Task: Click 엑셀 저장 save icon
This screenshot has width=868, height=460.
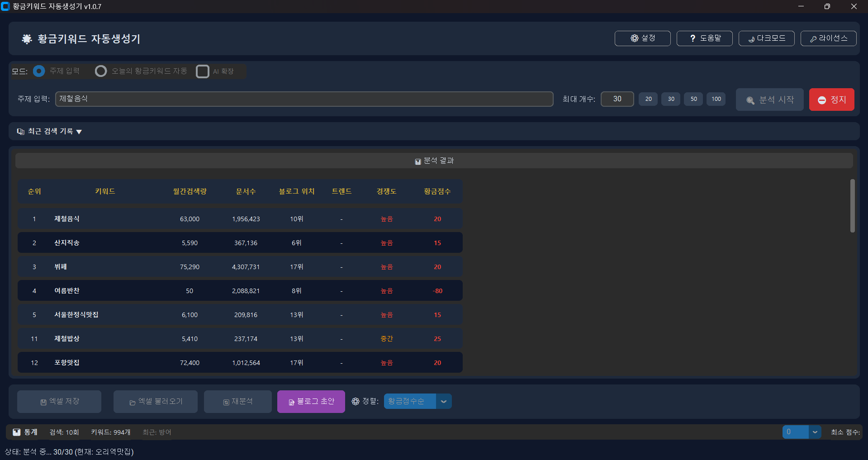Action: (43, 402)
